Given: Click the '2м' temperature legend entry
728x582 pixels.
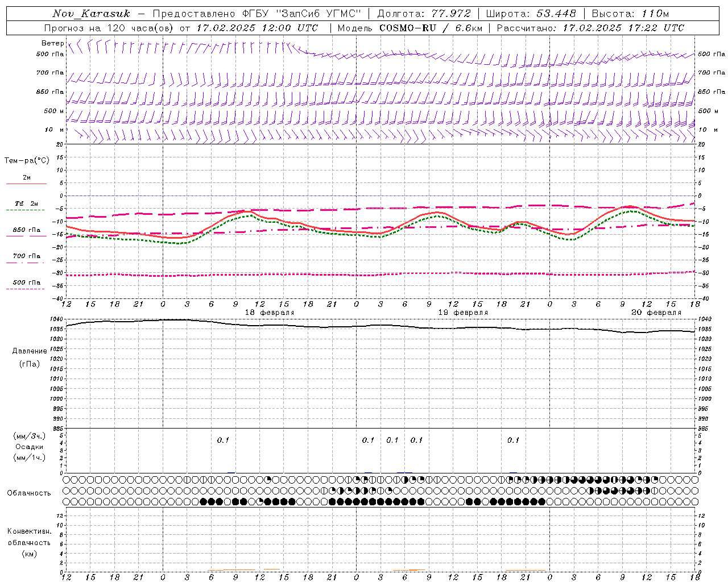Looking at the screenshot, I should point(27,178).
